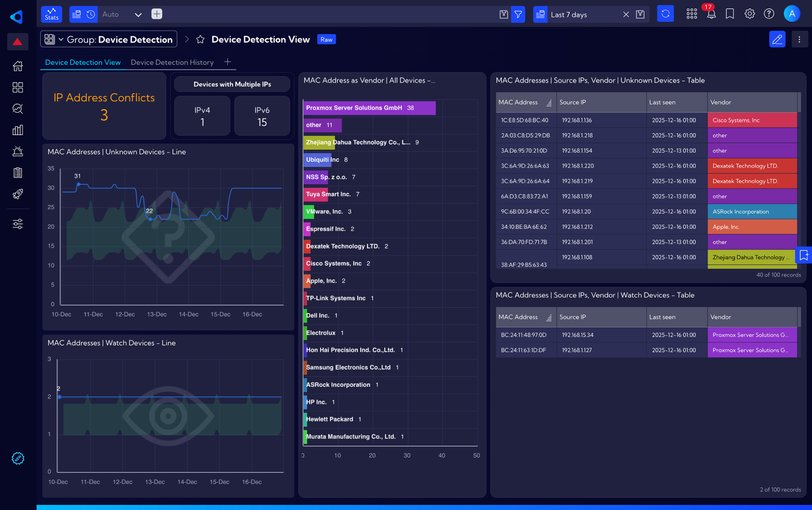Click MAC address 1C:E8:5D:68:BC:40
This screenshot has height=510, width=812.
point(525,120)
